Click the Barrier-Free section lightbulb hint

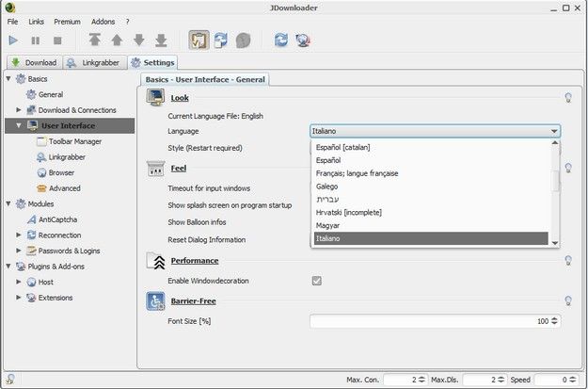point(568,300)
